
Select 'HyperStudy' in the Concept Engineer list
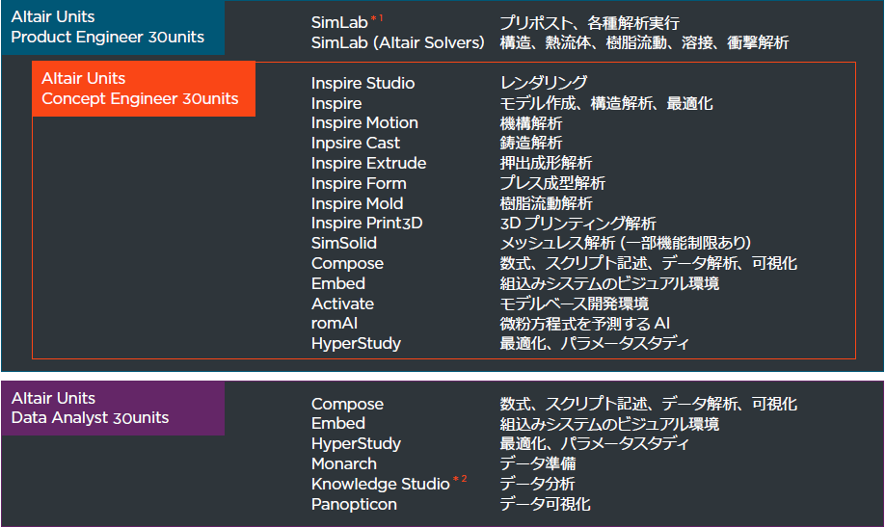click(356, 344)
